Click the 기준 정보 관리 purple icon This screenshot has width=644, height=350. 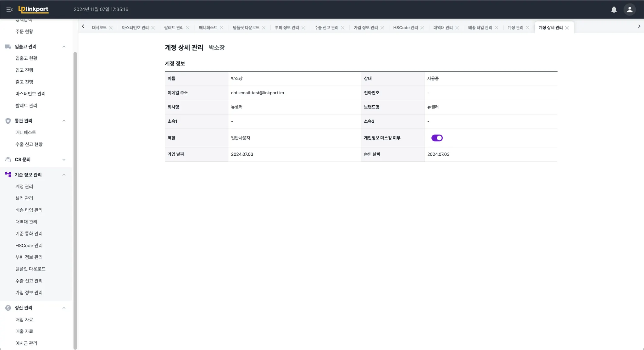(x=8, y=175)
